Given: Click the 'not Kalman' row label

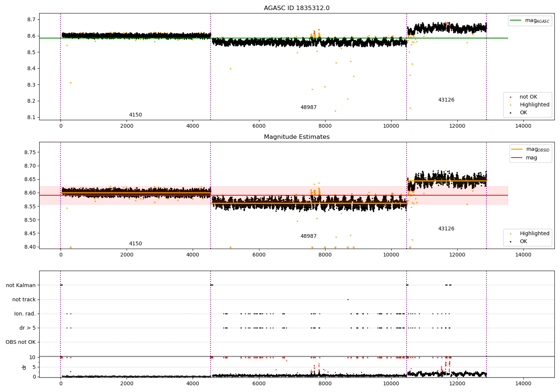Looking at the screenshot, I should pyautogui.click(x=21, y=286).
